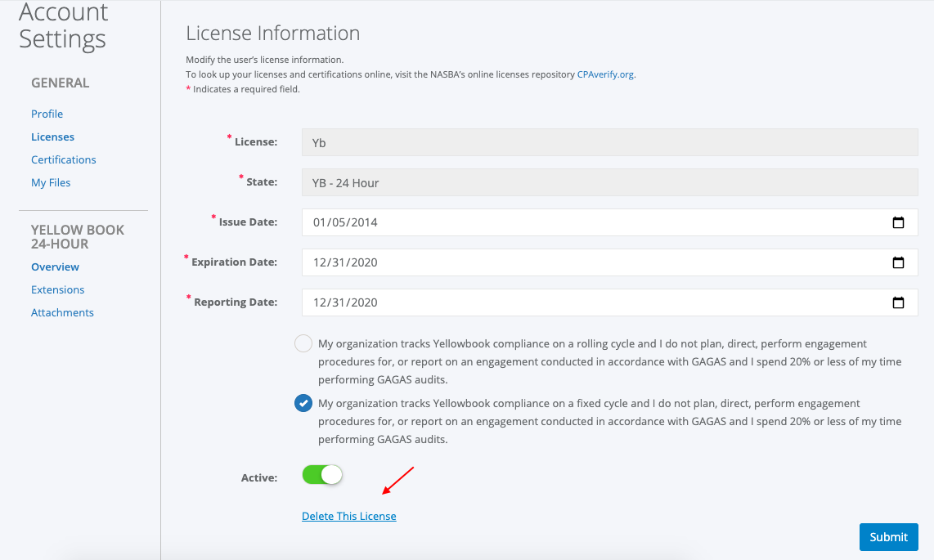This screenshot has width=934, height=560.
Task: Focus the Issue Date input
Action: (610, 222)
